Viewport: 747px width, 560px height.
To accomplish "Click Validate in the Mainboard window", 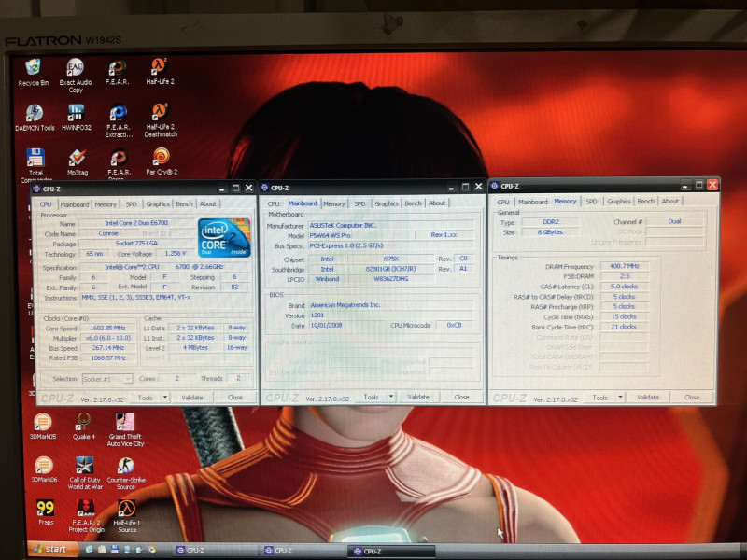I will (x=418, y=397).
